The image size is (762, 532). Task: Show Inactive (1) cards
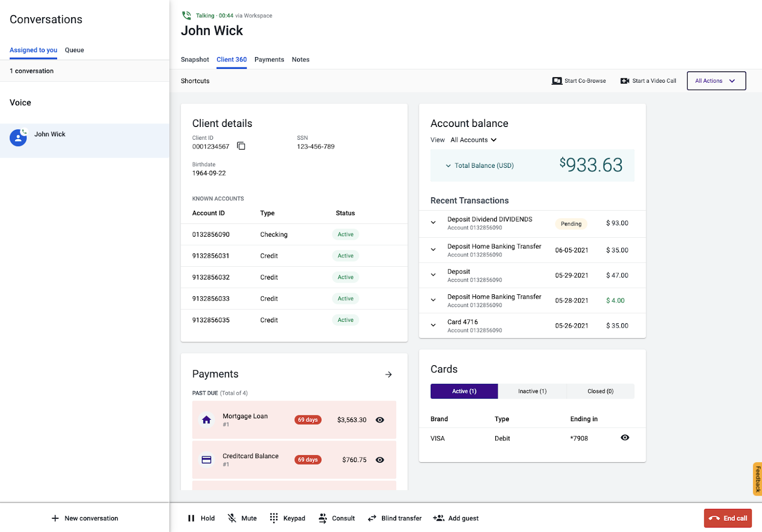(x=532, y=391)
